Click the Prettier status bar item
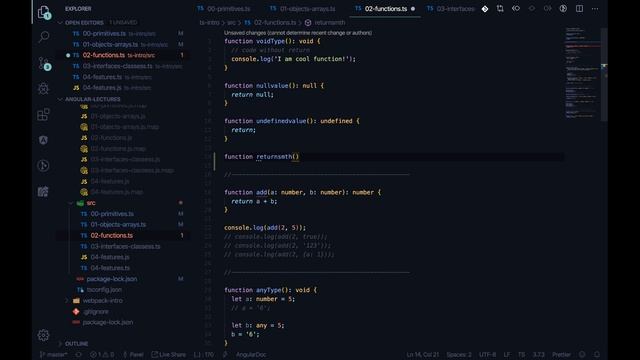The image size is (640, 360). pyautogui.click(x=562, y=355)
